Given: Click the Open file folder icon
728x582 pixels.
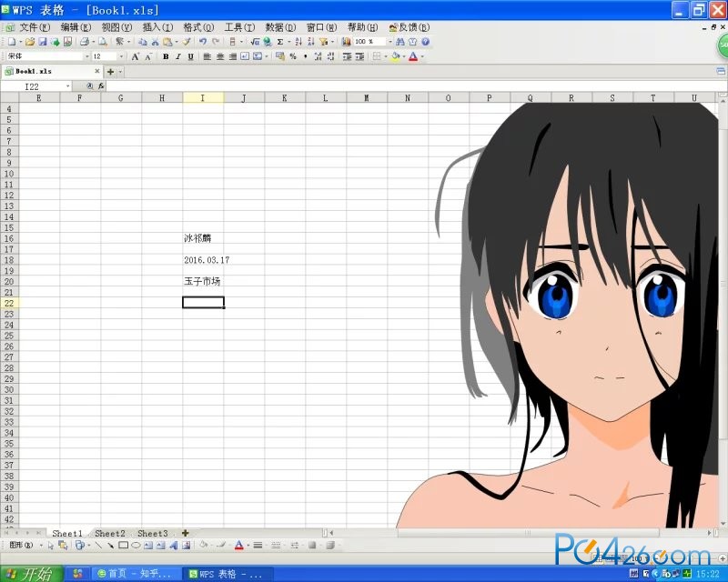Looking at the screenshot, I should (30, 42).
